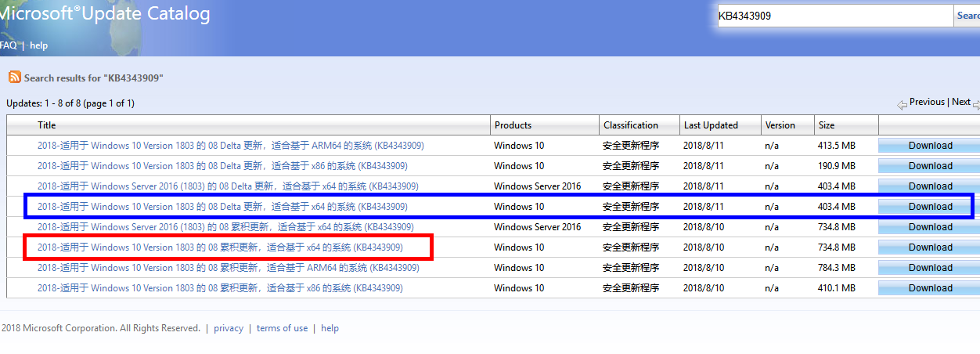Click the Search button
The width and height of the screenshot is (980, 354).
pyautogui.click(x=967, y=15)
